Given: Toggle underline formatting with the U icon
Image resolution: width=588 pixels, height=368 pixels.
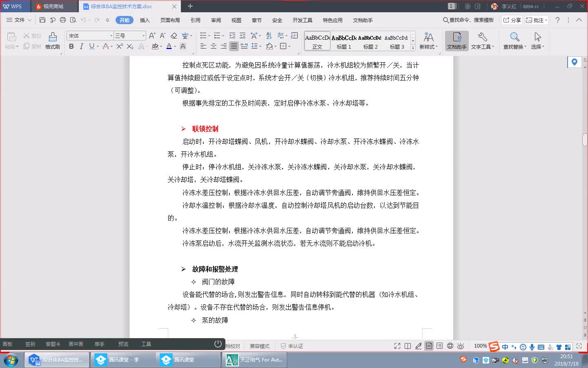Looking at the screenshot, I should click(91, 46).
